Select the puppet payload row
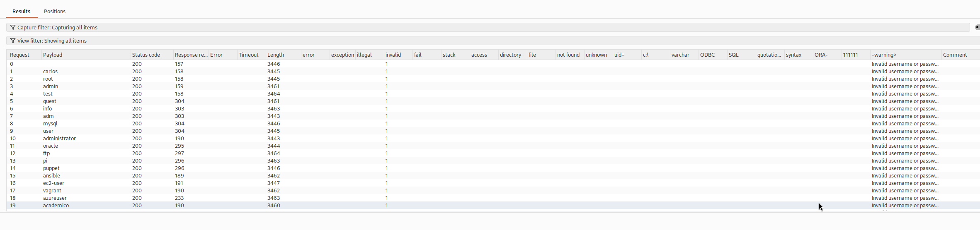The width and height of the screenshot is (980, 230). point(493,168)
